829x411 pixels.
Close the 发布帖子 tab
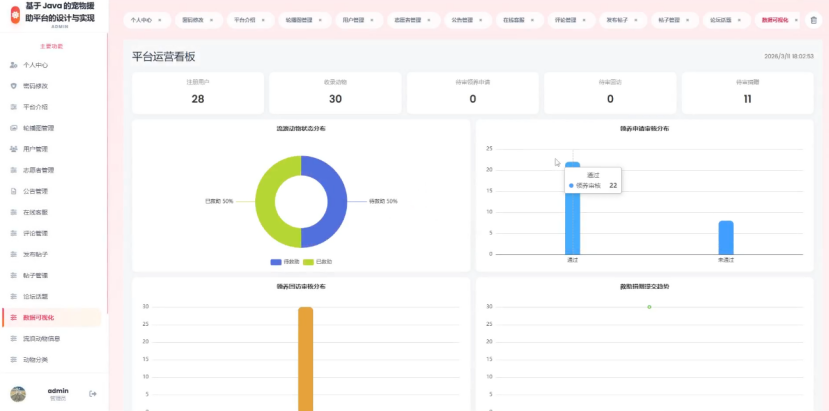(636, 20)
